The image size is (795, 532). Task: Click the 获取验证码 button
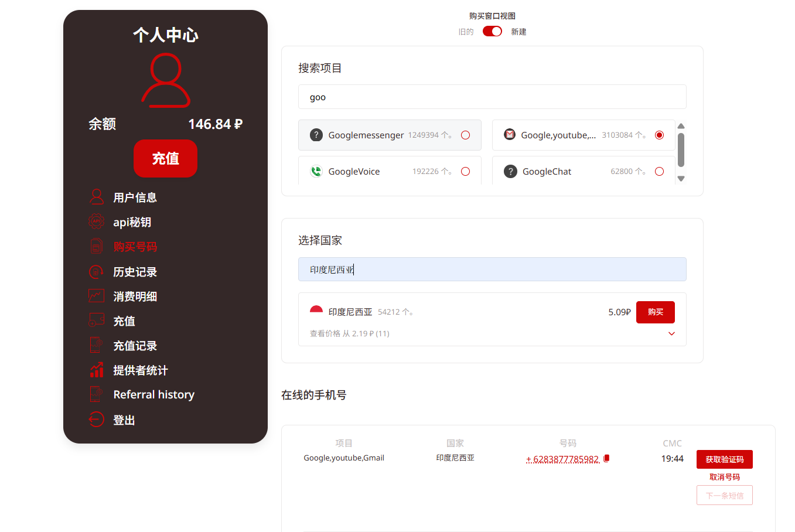[x=725, y=459]
